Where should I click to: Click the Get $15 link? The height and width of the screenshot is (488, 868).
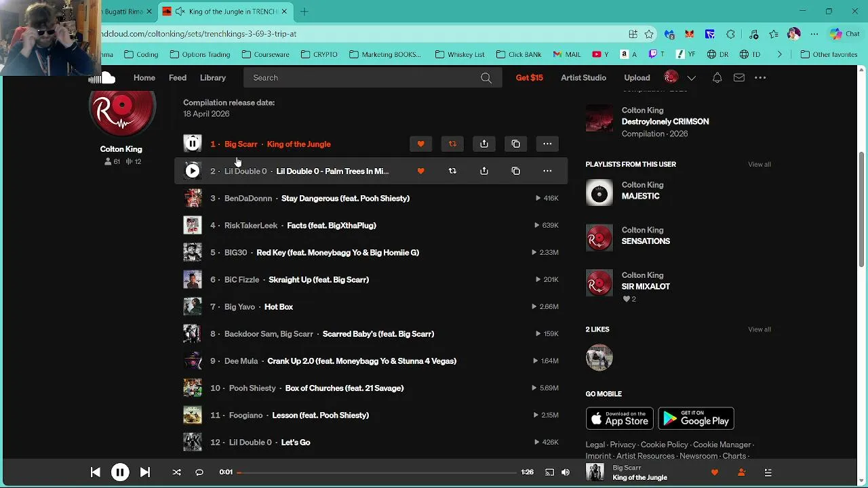coord(530,78)
